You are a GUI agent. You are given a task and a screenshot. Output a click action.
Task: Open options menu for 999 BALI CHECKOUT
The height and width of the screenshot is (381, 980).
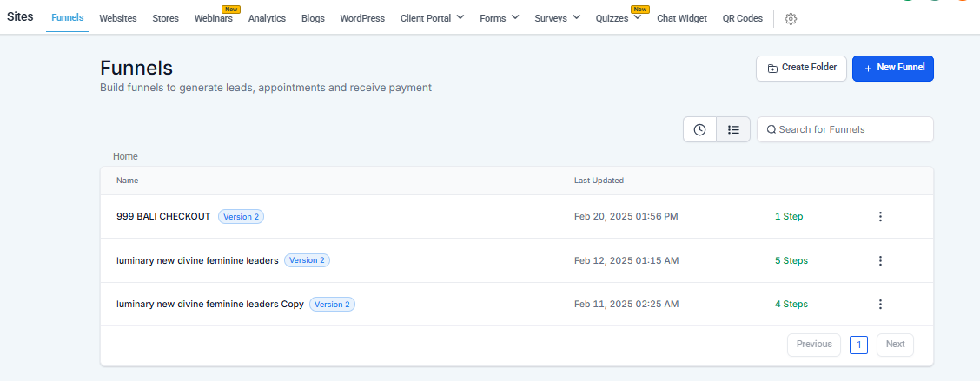(880, 217)
